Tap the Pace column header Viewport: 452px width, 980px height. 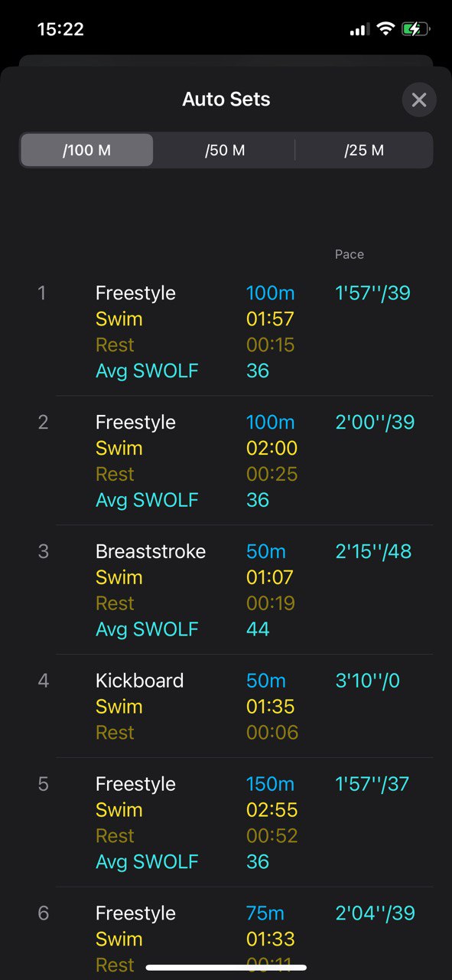350,254
